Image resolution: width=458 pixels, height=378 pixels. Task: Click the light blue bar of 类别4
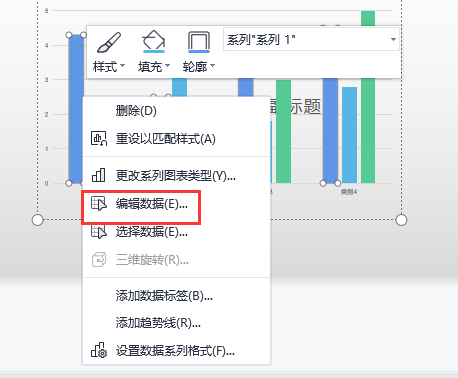[349, 135]
